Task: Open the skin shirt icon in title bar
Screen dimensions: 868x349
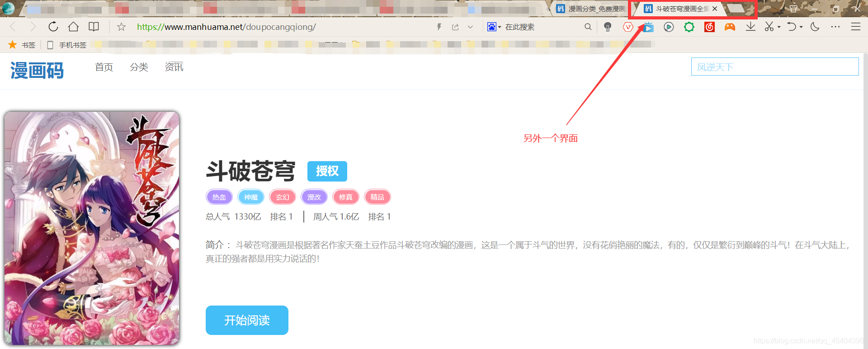Action: (793, 9)
